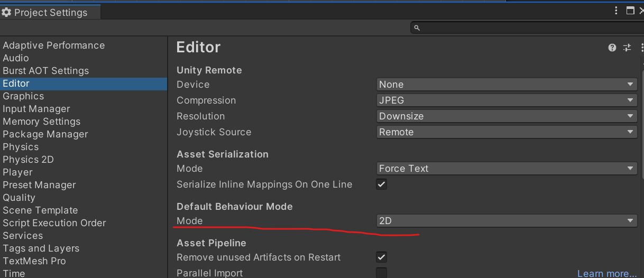Open the Compression JPEG dropdown
The width and height of the screenshot is (644, 278).
coord(507,100)
